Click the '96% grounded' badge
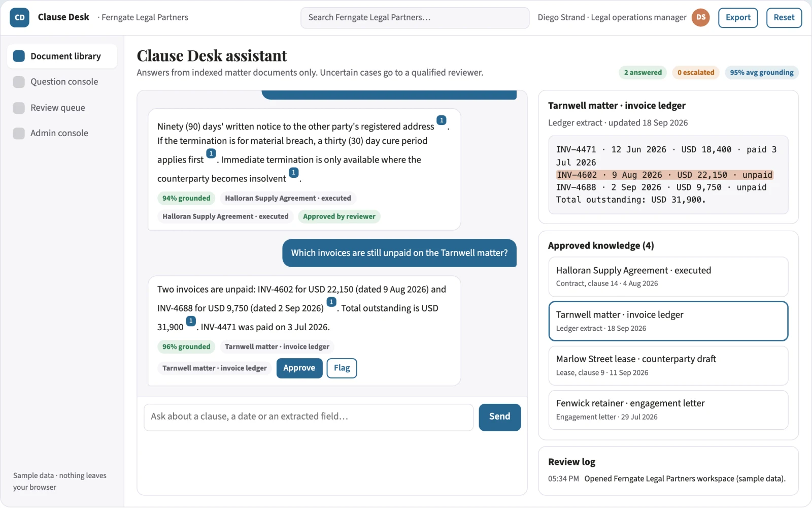 click(x=186, y=347)
